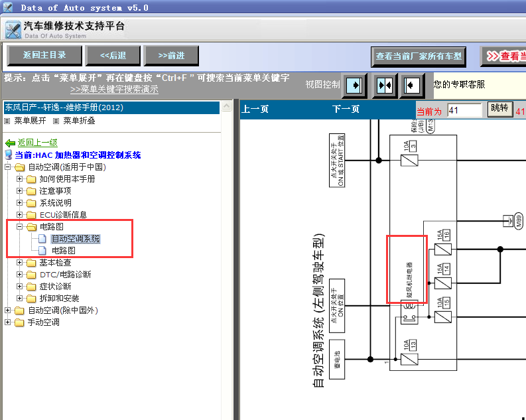
Task: Expand the 注意事项 node
Action: click(19, 190)
